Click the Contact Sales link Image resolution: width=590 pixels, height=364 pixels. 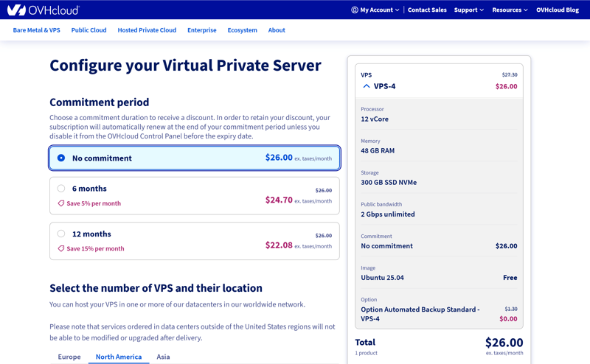pyautogui.click(x=427, y=10)
